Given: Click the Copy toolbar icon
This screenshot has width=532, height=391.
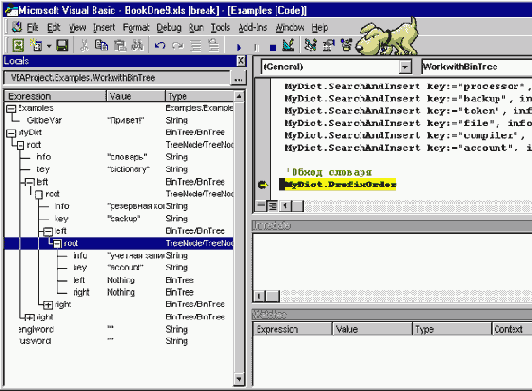Looking at the screenshot, I should click(x=101, y=45).
